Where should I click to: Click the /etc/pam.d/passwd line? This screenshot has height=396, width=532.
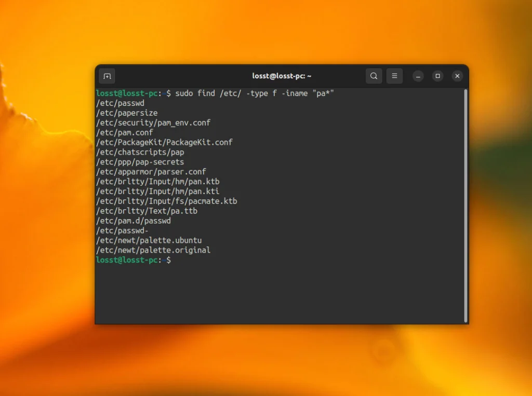134,221
